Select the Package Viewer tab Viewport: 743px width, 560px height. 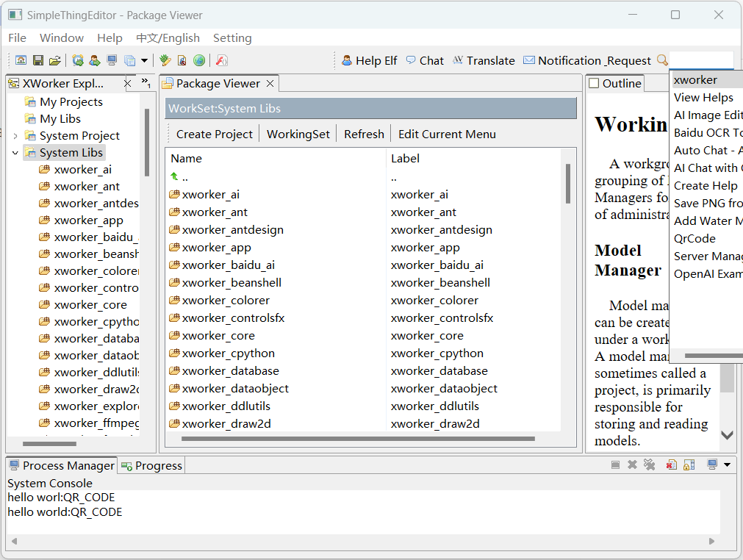[218, 83]
